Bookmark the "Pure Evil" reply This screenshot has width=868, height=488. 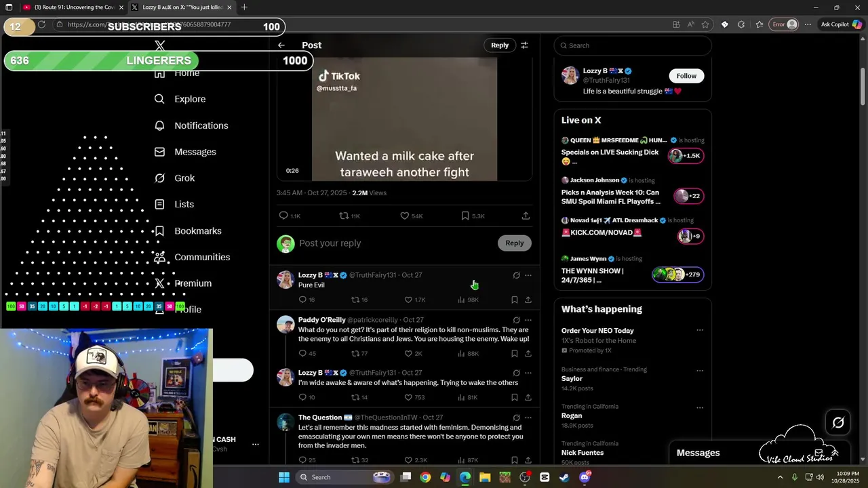tap(514, 300)
